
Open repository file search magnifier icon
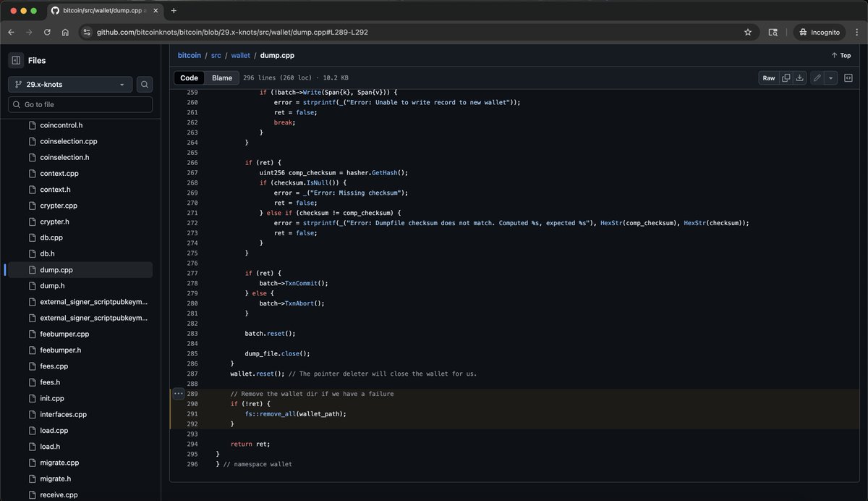(x=144, y=84)
